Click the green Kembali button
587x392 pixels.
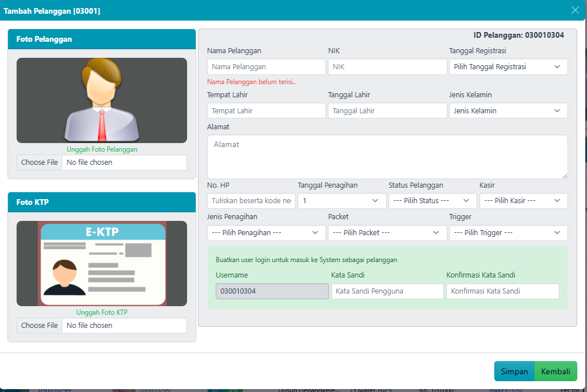click(556, 371)
